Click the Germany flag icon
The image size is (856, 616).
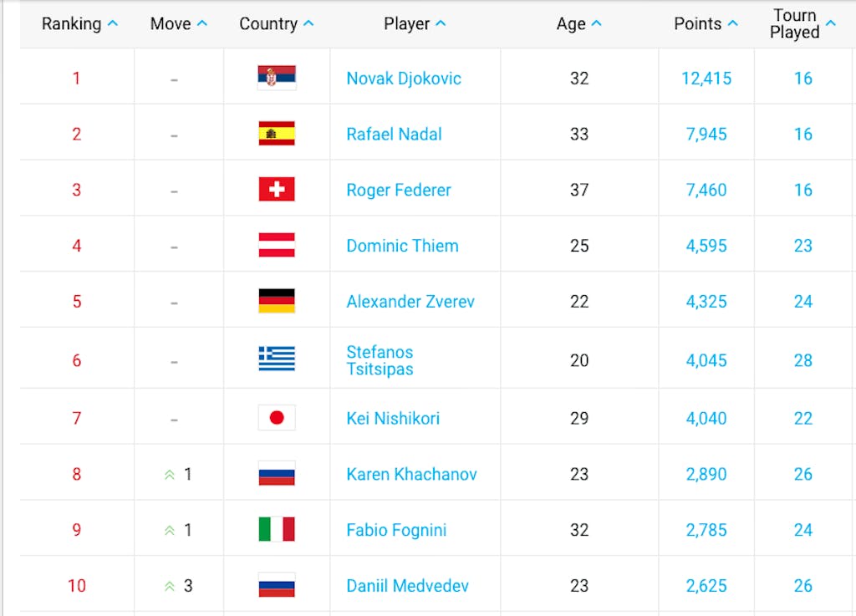pyautogui.click(x=277, y=301)
